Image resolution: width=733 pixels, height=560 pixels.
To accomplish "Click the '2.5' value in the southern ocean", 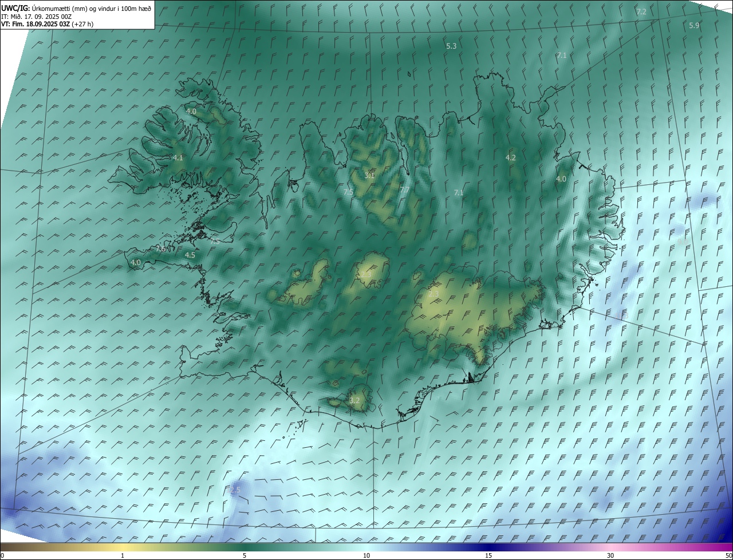I will tap(235, 490).
